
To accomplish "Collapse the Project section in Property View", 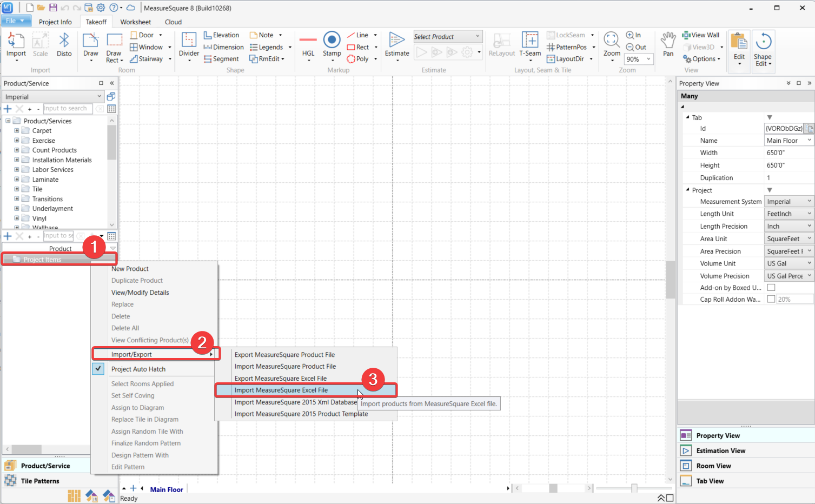I will pos(688,190).
